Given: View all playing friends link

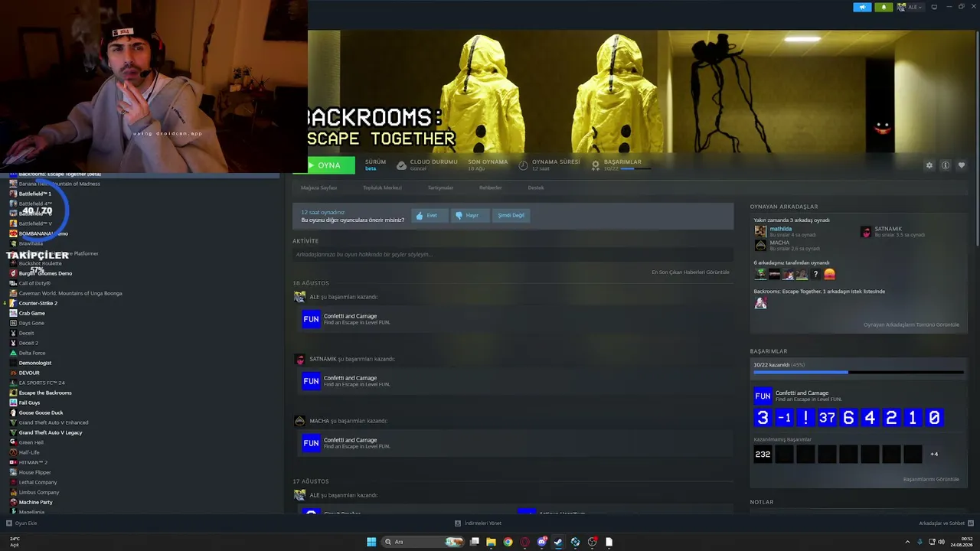Looking at the screenshot, I should click(911, 324).
